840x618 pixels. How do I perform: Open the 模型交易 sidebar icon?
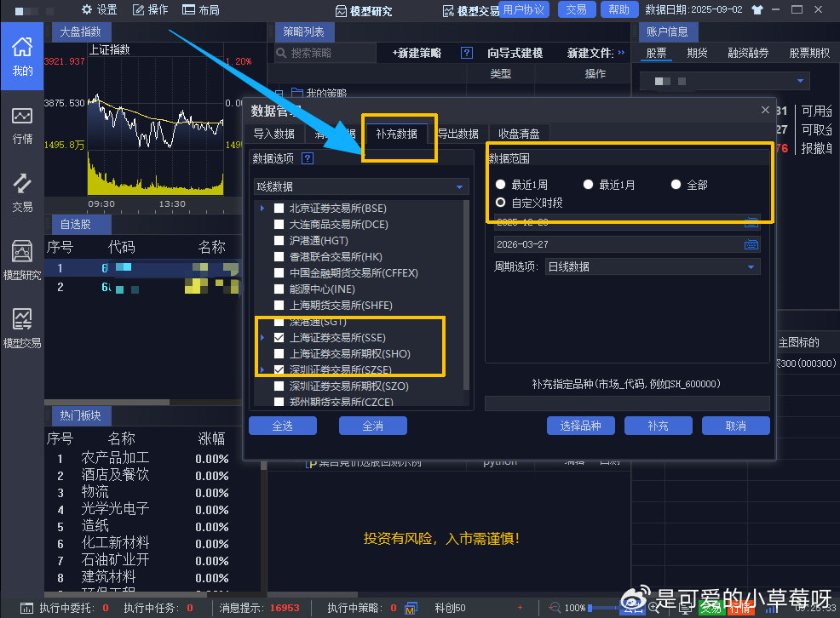pyautogui.click(x=22, y=328)
